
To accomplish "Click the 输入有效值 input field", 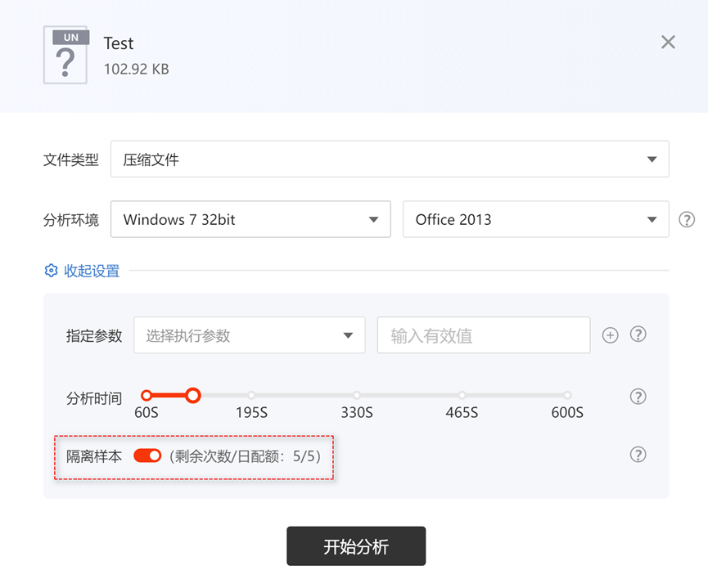I will pos(484,335).
